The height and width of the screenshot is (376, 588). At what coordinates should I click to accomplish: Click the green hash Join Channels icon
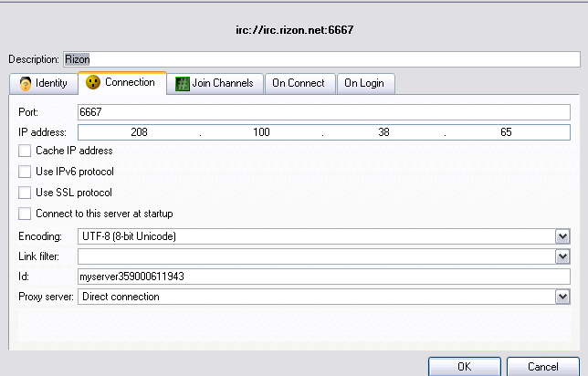point(183,83)
